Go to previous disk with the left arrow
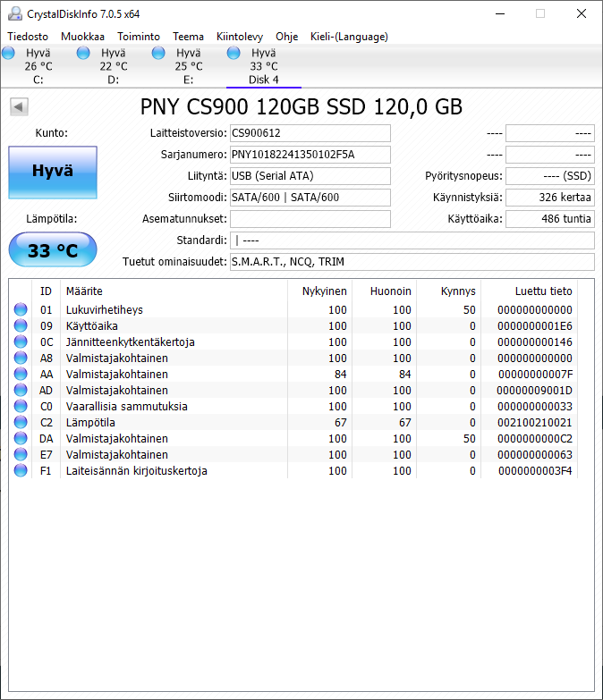The height and width of the screenshot is (700, 603). [x=19, y=106]
